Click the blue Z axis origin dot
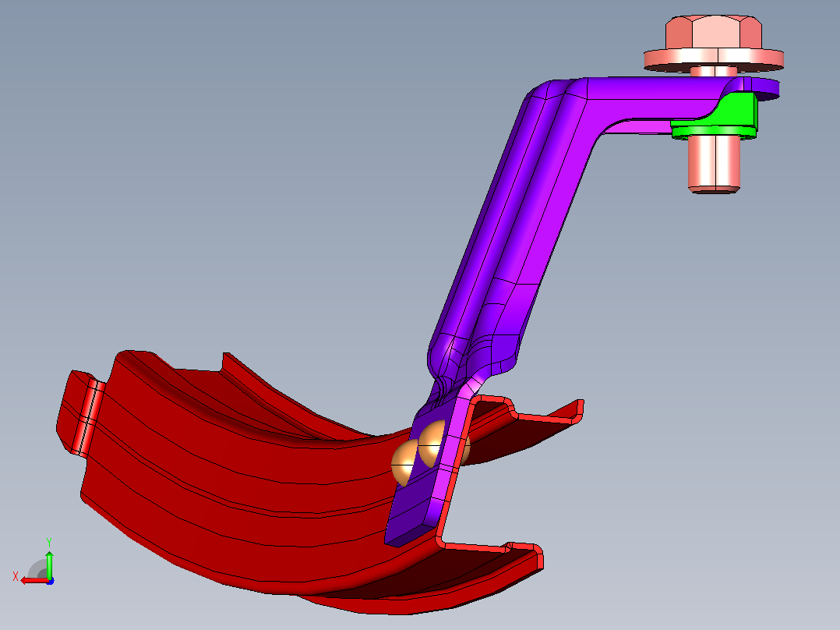 [50, 581]
